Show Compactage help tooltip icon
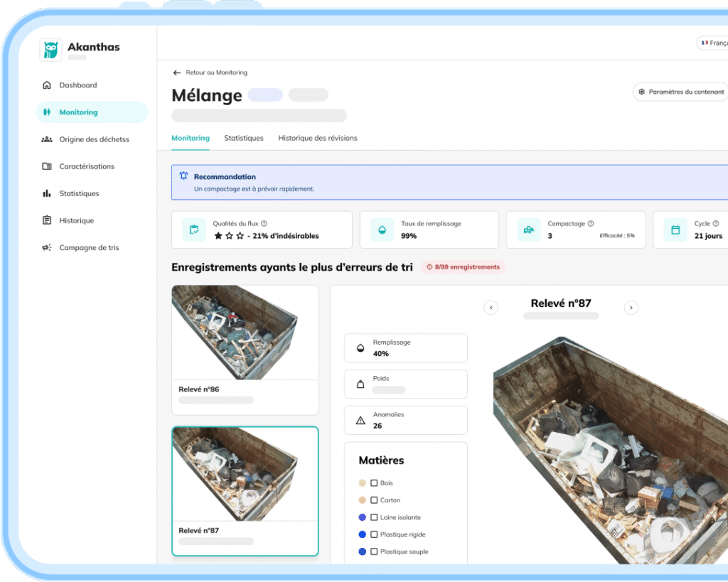 point(591,224)
